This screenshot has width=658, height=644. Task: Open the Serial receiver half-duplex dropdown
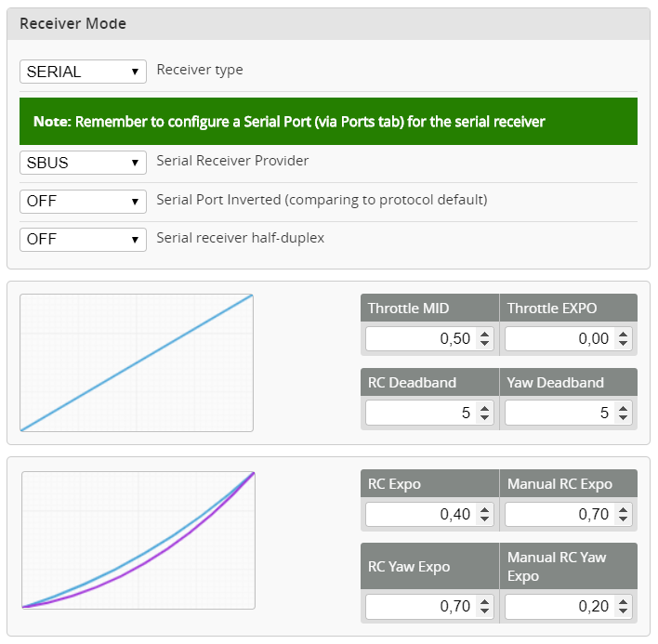coord(83,240)
